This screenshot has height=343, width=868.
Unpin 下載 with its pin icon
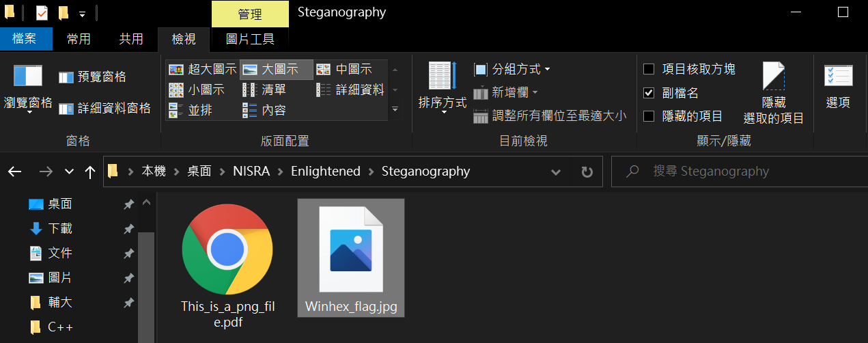(128, 229)
